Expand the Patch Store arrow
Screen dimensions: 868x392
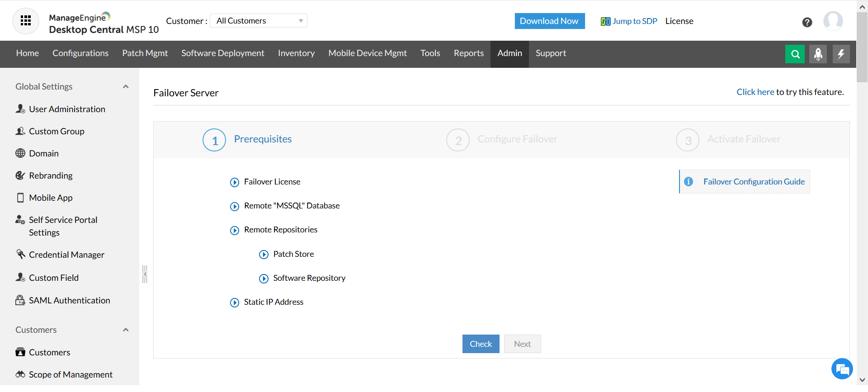point(264,255)
